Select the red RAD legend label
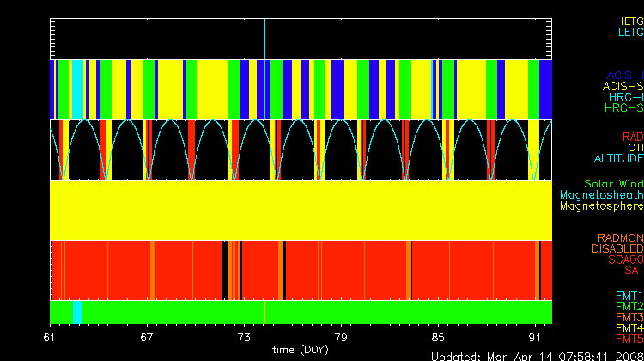 pos(632,137)
